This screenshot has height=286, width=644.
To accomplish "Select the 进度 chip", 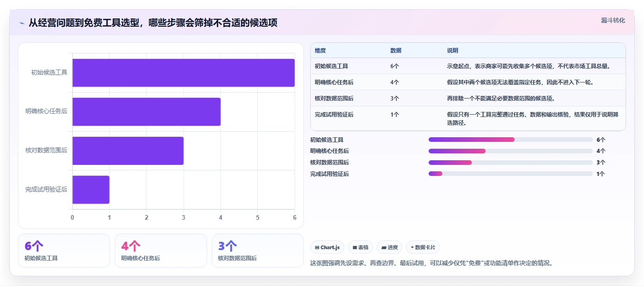I will pyautogui.click(x=389, y=247).
